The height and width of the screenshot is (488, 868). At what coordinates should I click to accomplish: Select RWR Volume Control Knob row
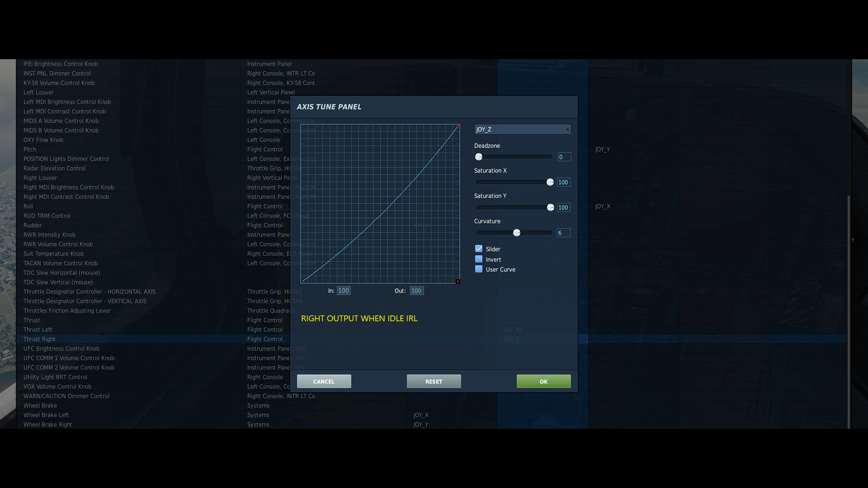(431, 244)
